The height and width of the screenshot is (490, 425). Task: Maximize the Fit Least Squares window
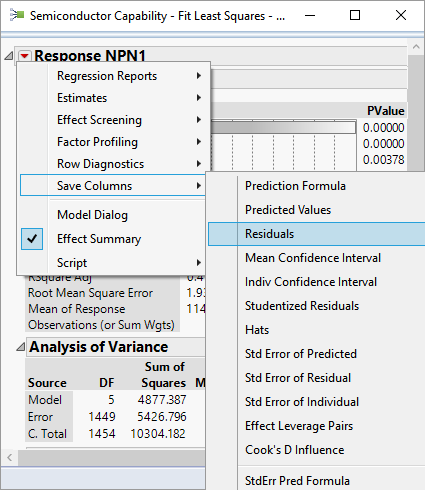tap(355, 15)
